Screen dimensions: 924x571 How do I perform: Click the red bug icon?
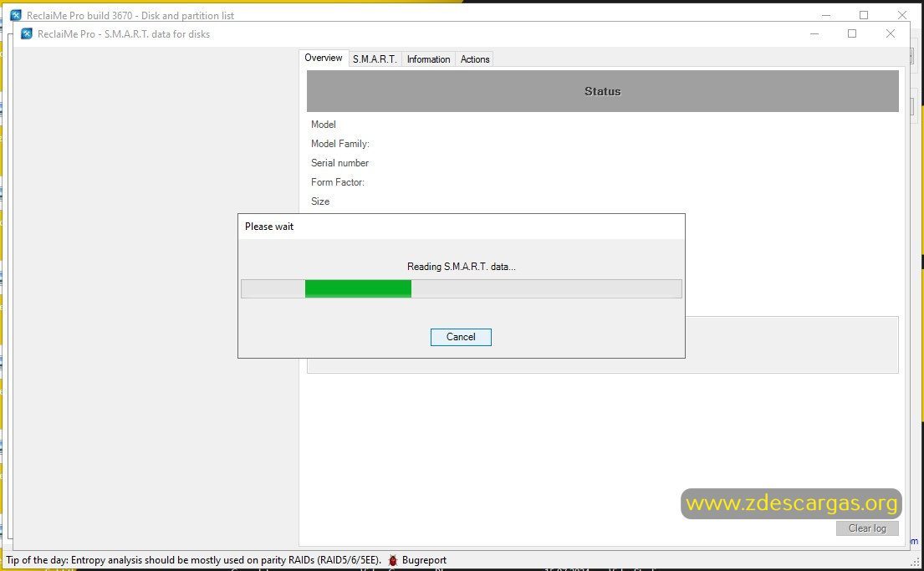[393, 560]
